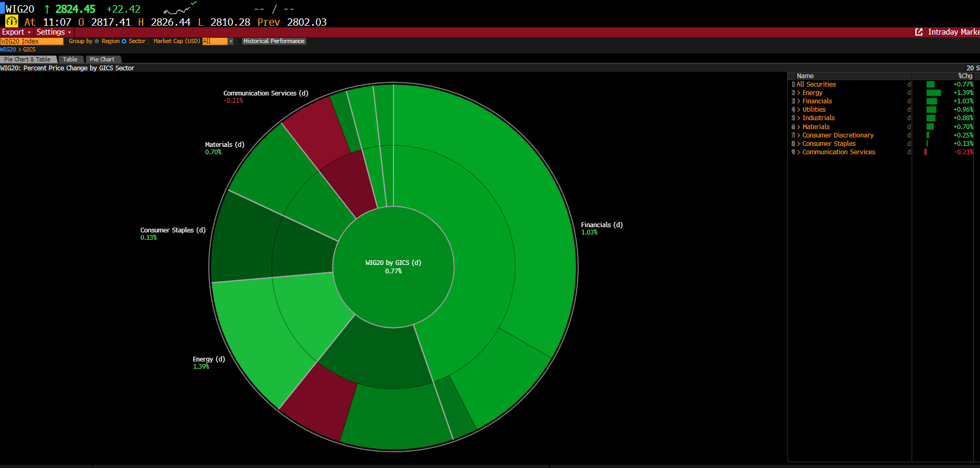980x468 pixels.
Task: Click the GICS breadcrumb link
Action: (29, 49)
